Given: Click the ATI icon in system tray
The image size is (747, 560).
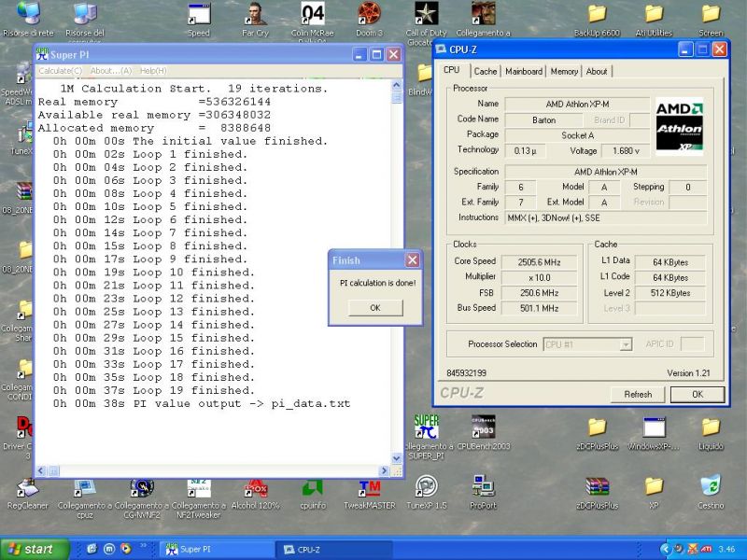Looking at the screenshot, I should (706, 549).
